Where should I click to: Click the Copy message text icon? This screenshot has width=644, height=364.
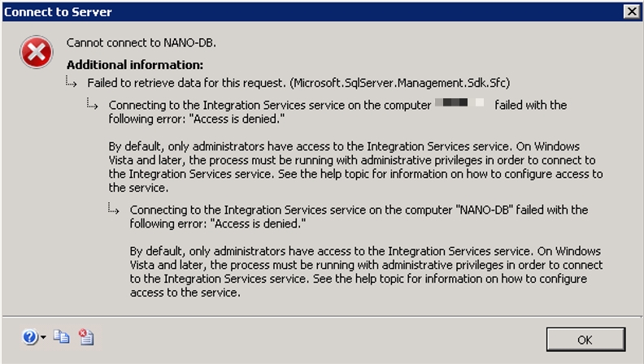coord(62,337)
